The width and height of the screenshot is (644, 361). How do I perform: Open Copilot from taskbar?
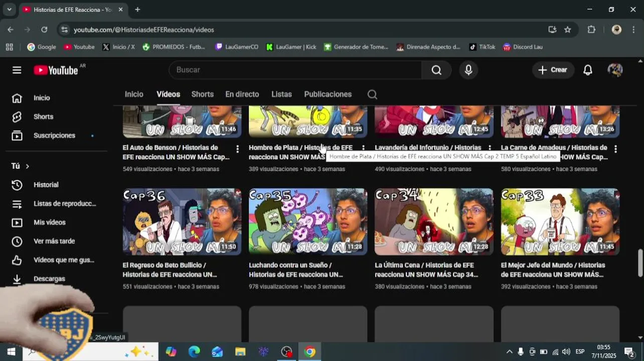(x=171, y=352)
